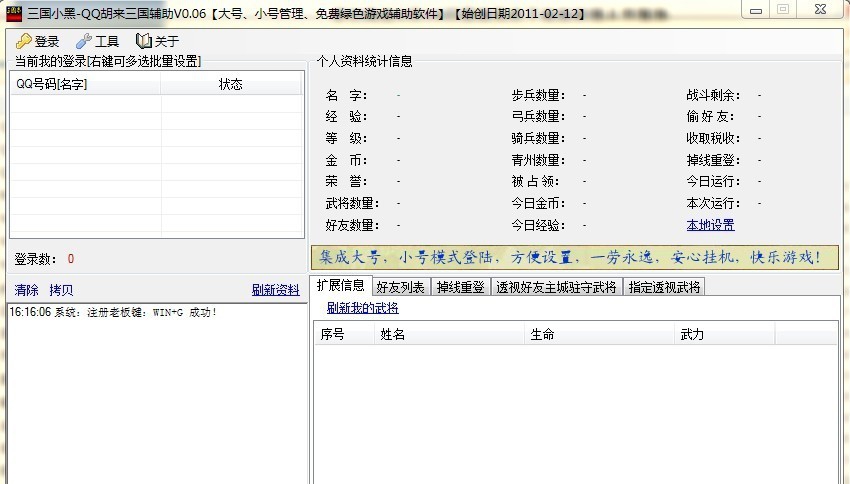Click the 步兵数量 label

538,95
